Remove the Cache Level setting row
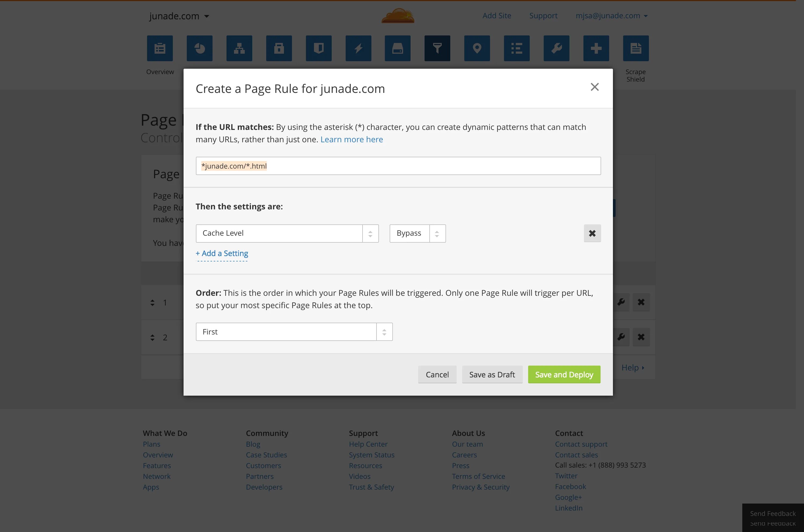Image resolution: width=804 pixels, height=532 pixels. click(592, 234)
